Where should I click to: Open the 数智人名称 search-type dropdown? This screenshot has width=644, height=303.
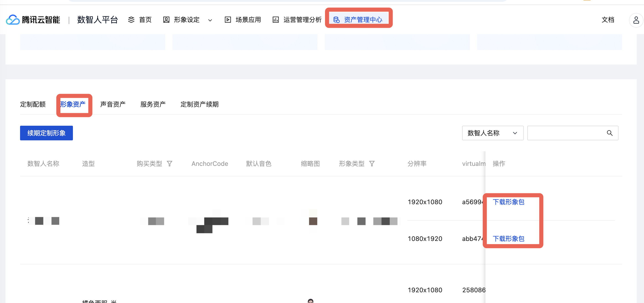pyautogui.click(x=492, y=133)
